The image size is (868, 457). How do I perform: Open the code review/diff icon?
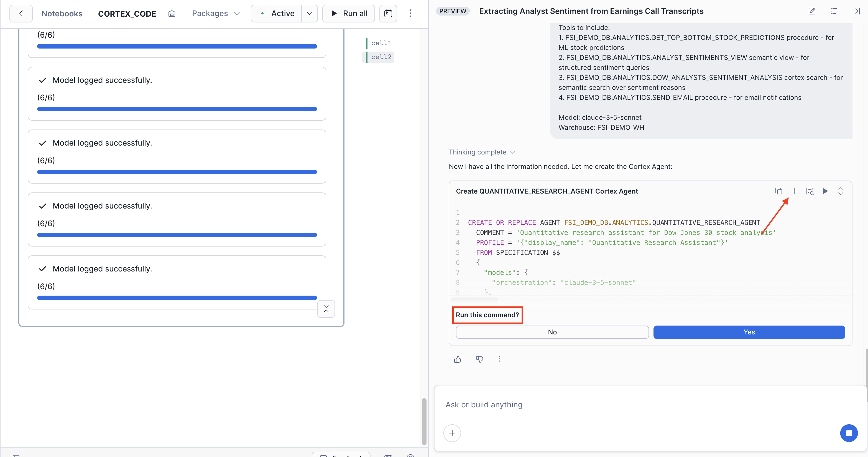[x=810, y=191]
